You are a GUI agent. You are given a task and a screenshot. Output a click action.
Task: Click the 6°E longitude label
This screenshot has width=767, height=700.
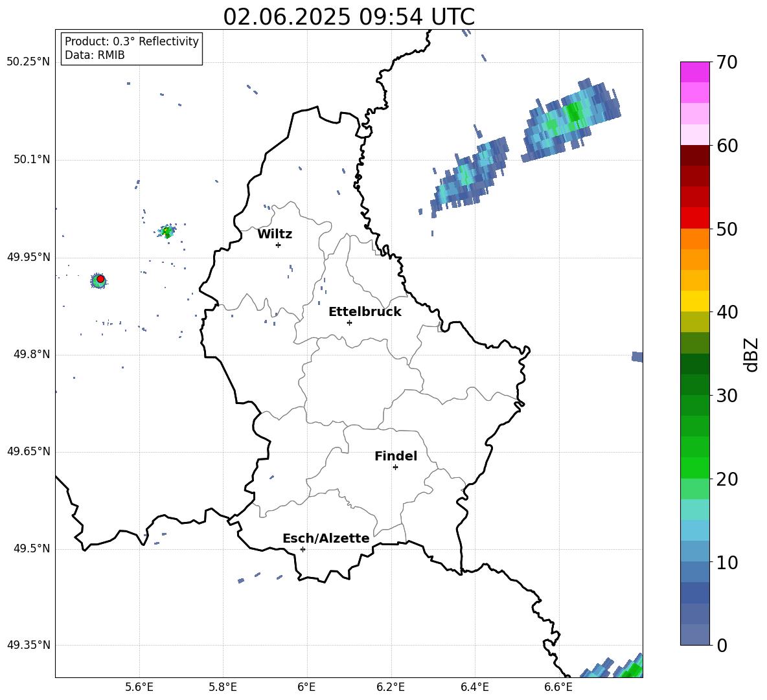pyautogui.click(x=306, y=687)
